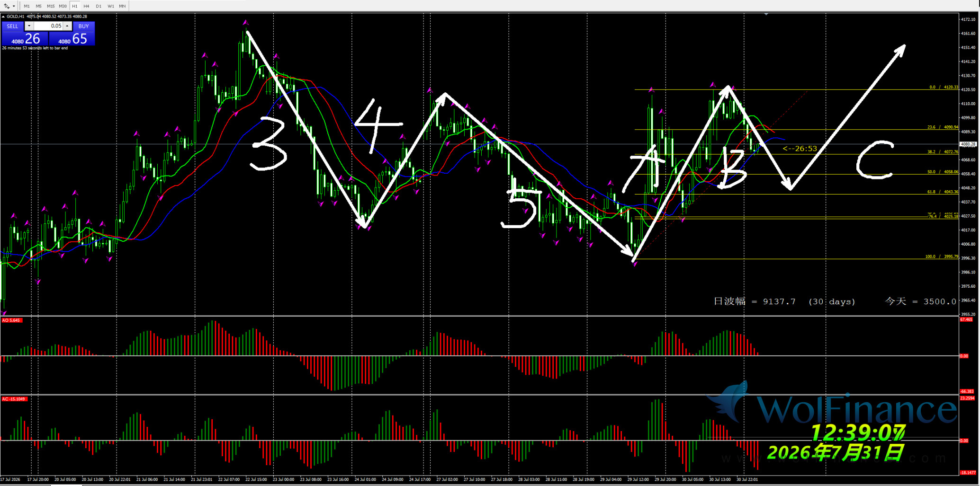This screenshot has height=486, width=980.
Task: Change the chart to D1 timeframe
Action: pos(99,6)
